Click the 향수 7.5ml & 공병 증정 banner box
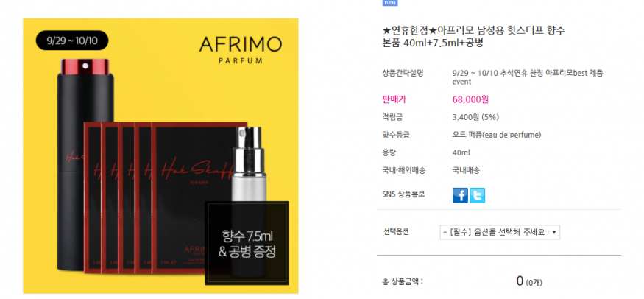644x299 pixels. (x=247, y=243)
